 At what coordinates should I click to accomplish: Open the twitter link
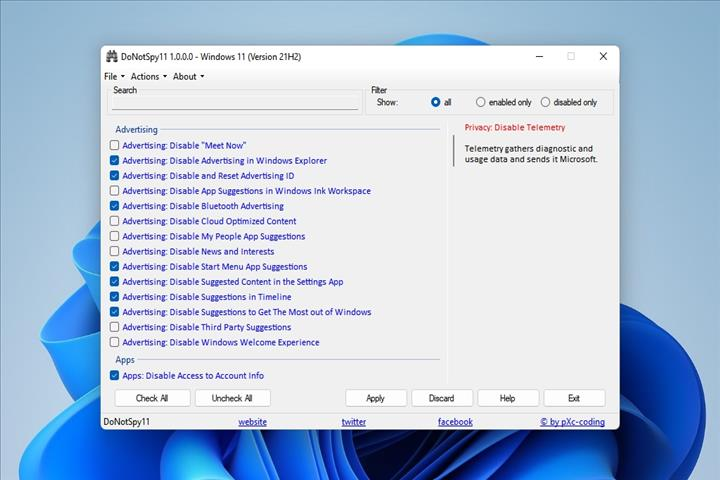coord(354,422)
